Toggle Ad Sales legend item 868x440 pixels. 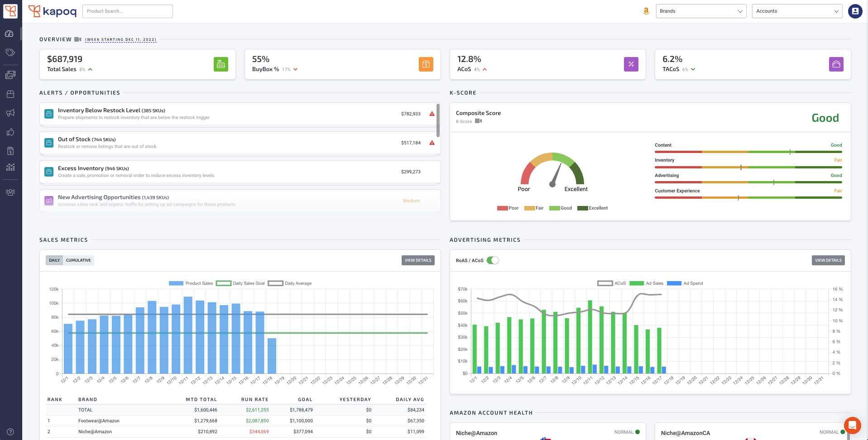[646, 283]
